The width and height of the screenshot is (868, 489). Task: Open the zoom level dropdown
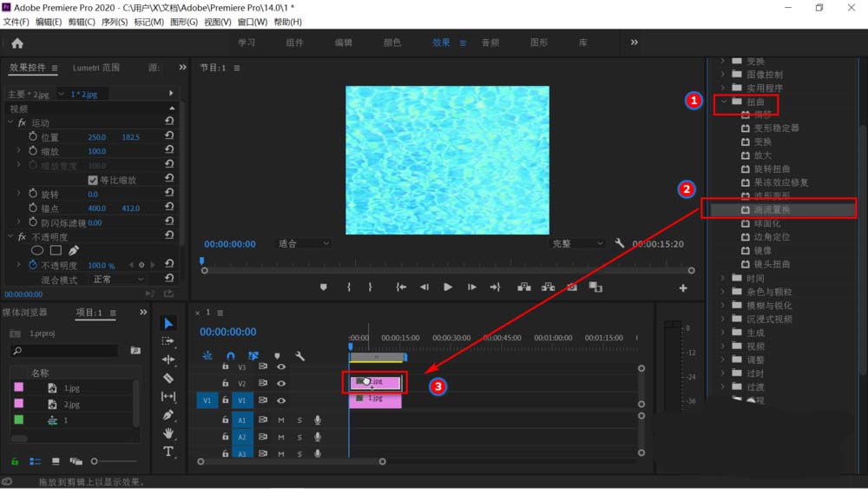tap(303, 244)
